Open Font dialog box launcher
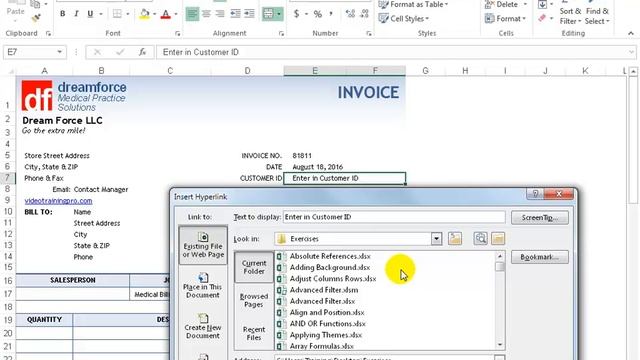The image size is (640, 360). 178,33
